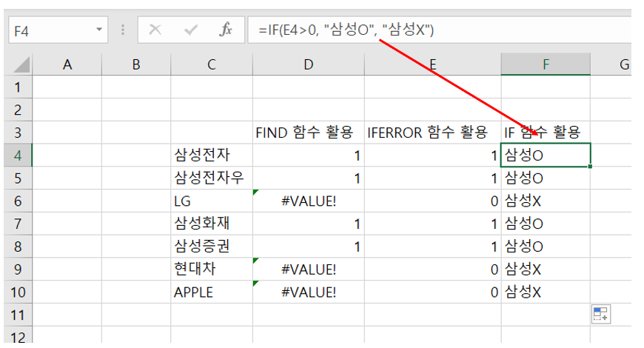Click the #VALUE! error in APPLE row

309,292
